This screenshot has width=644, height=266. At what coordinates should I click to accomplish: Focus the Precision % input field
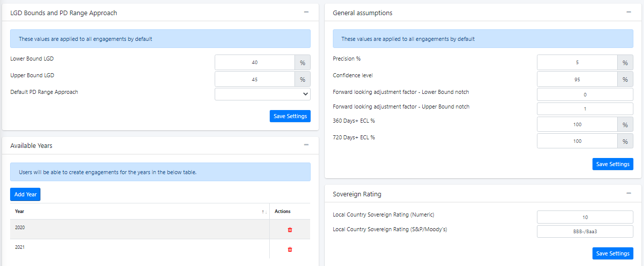[x=577, y=63]
